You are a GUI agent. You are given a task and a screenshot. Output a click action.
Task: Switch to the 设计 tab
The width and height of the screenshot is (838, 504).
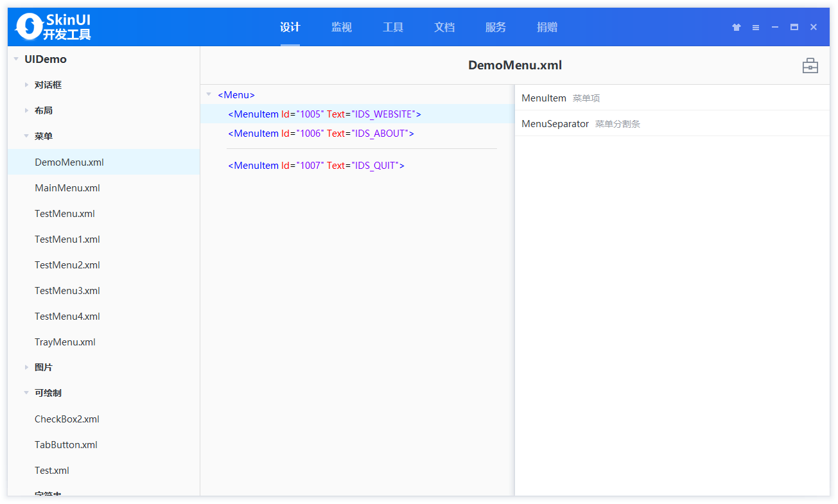(290, 27)
